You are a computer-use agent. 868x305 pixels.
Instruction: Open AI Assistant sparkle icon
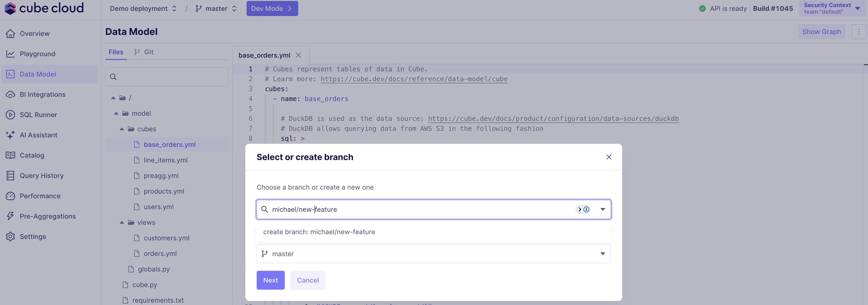pyautogui.click(x=10, y=135)
